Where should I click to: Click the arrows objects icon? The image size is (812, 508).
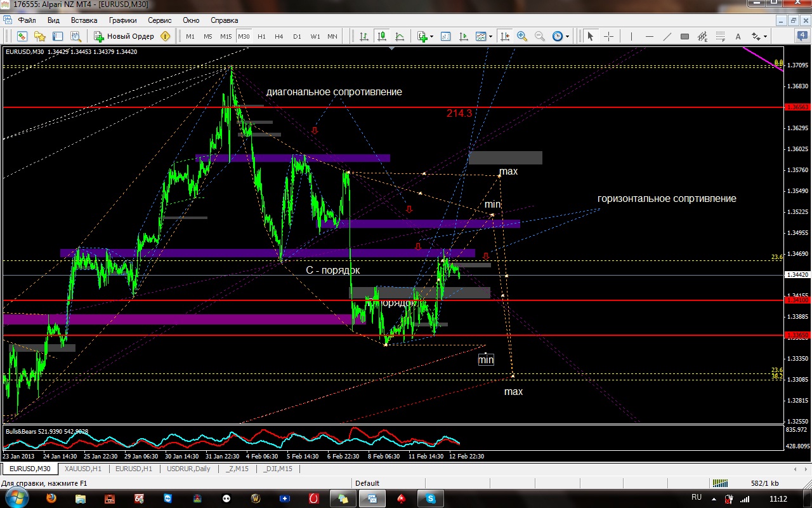pos(756,36)
